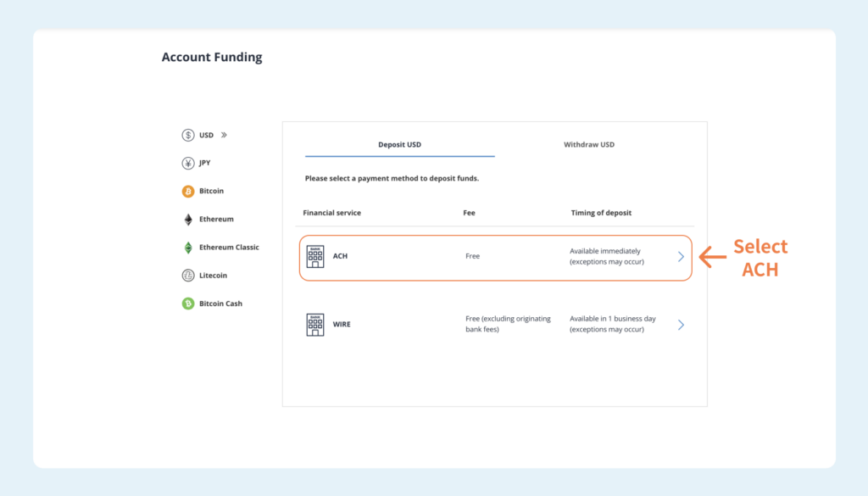This screenshot has width=868, height=496.
Task: Click the USD dollar sign icon
Action: (188, 135)
